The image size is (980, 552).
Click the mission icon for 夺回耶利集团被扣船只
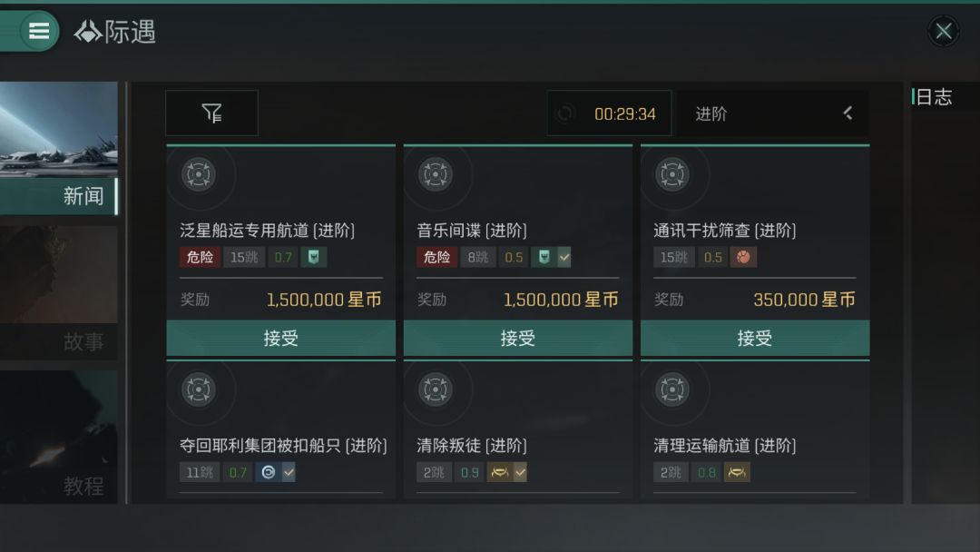(198, 389)
